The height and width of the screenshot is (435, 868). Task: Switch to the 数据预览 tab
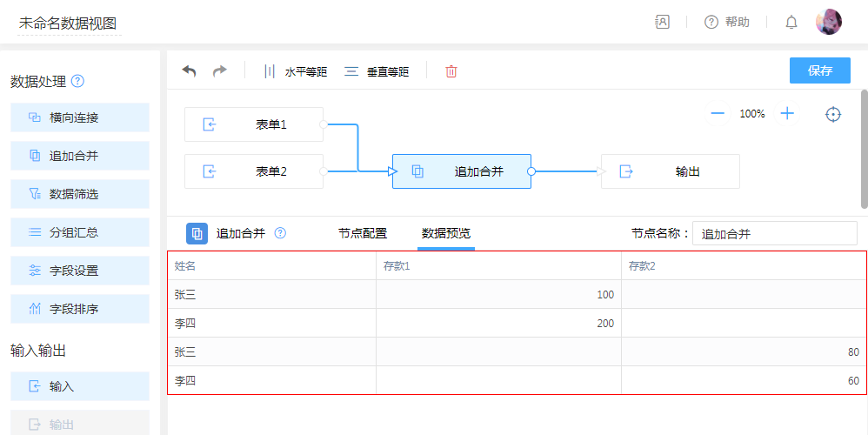(446, 233)
